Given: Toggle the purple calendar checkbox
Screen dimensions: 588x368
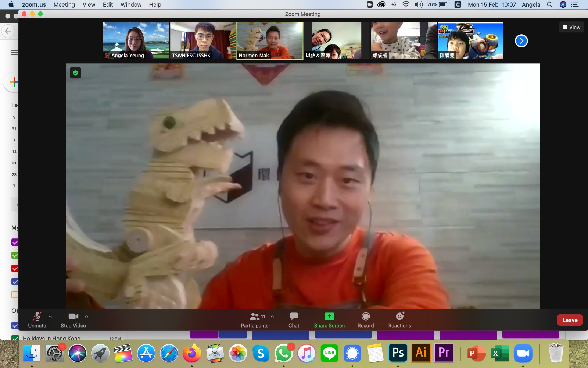Looking at the screenshot, I should pos(15,243).
